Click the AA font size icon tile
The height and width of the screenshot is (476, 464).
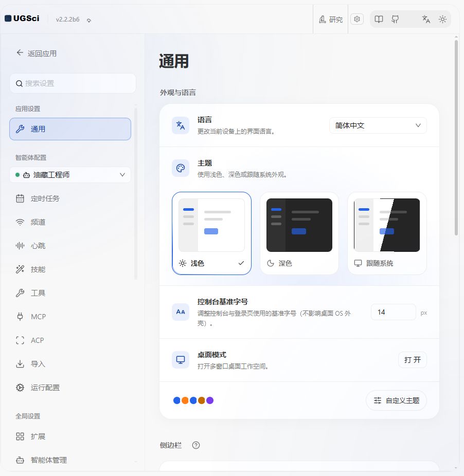click(x=181, y=312)
